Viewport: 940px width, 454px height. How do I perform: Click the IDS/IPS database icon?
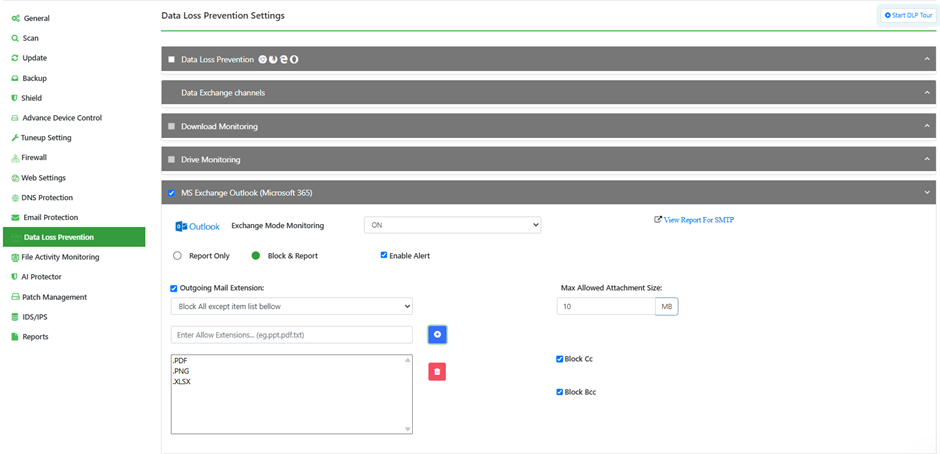15,317
